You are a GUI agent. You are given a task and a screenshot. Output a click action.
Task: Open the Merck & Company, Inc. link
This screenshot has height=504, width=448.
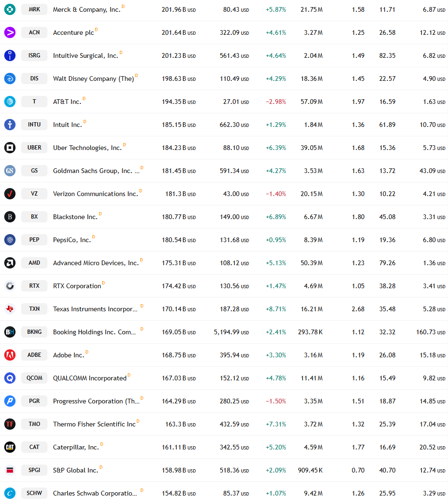[x=87, y=10]
